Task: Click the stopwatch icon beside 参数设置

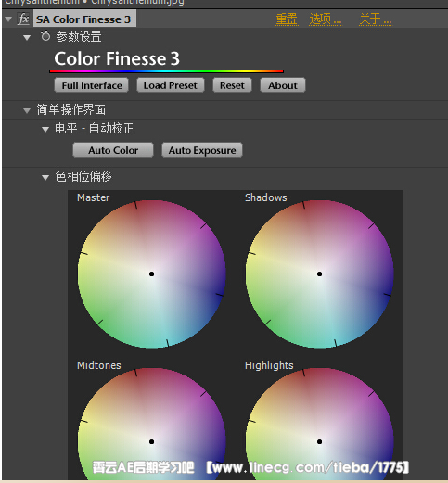Action: tap(45, 36)
